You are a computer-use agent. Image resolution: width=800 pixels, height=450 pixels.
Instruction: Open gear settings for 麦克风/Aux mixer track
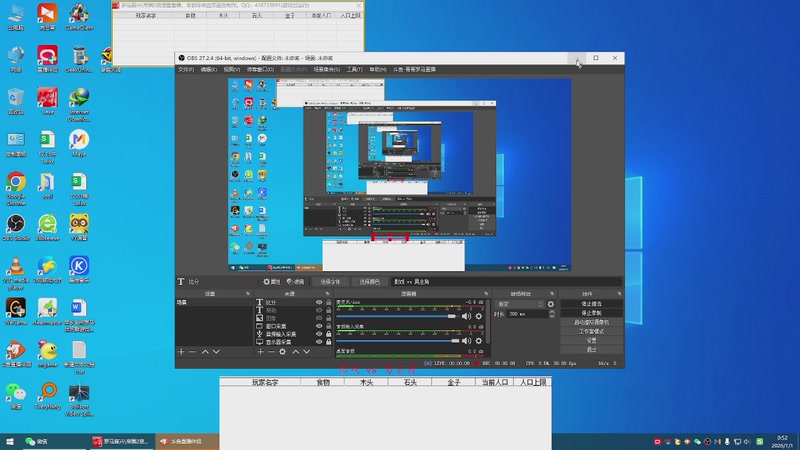[x=479, y=316]
